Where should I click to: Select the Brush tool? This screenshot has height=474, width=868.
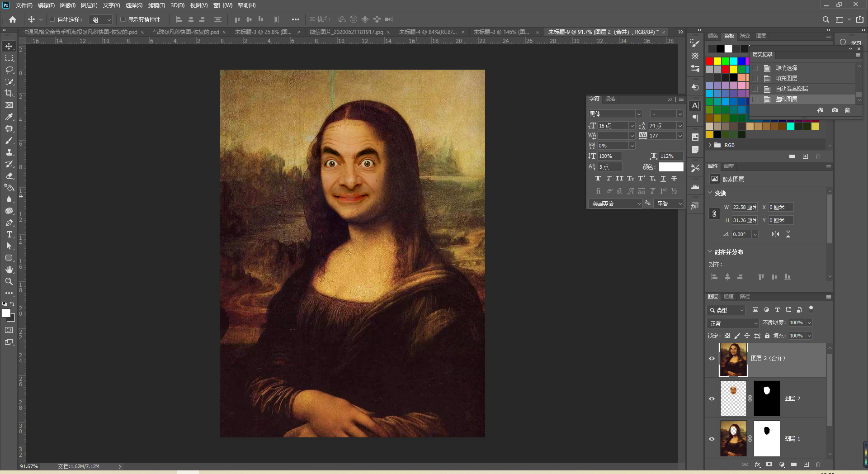click(x=9, y=140)
